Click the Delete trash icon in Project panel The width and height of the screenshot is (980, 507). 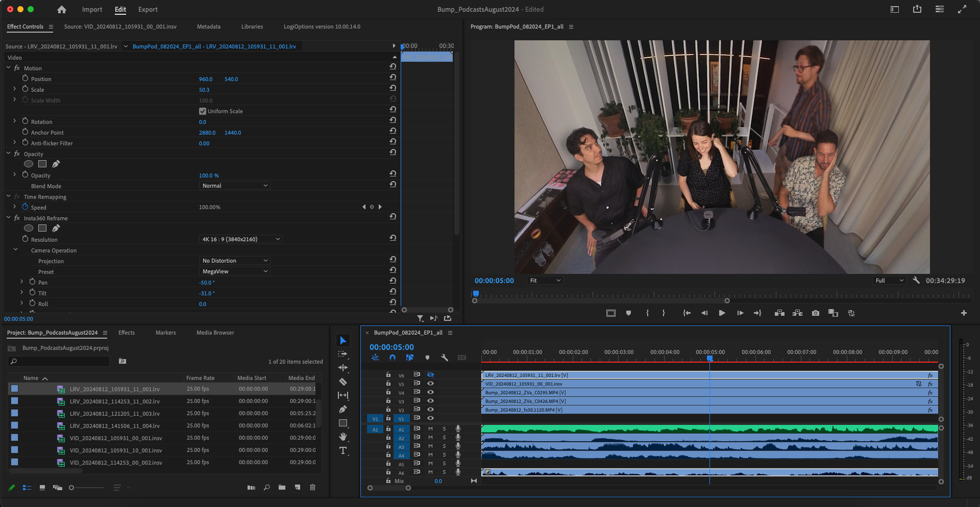(313, 488)
